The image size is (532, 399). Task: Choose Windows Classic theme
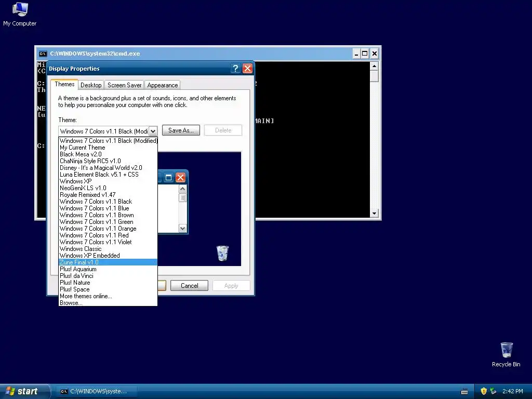click(108, 249)
